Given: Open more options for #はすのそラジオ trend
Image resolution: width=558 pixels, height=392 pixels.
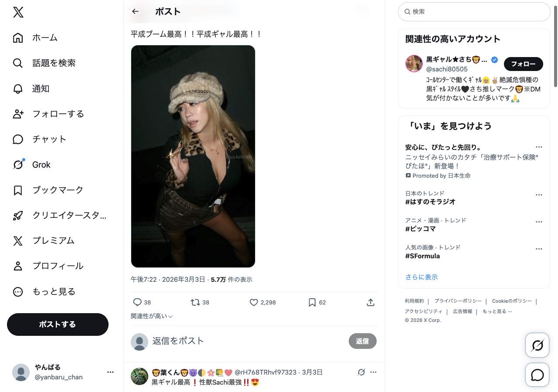Looking at the screenshot, I should (x=539, y=195).
